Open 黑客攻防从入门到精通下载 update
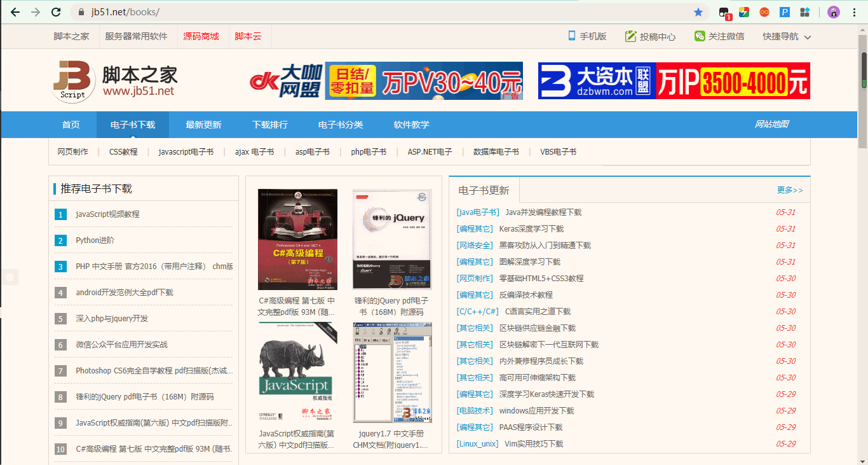868x465 pixels. pyautogui.click(x=545, y=246)
